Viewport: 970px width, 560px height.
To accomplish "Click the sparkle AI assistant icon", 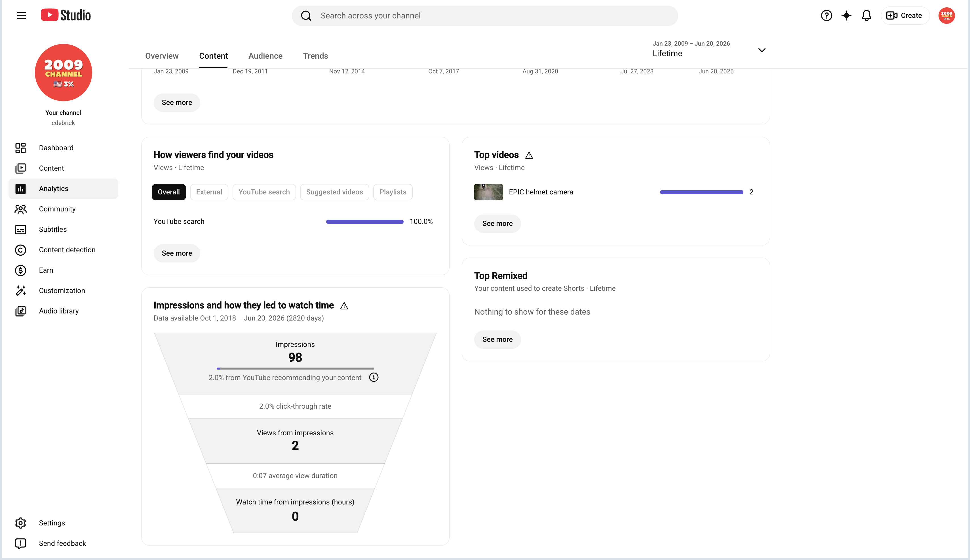I will point(846,15).
